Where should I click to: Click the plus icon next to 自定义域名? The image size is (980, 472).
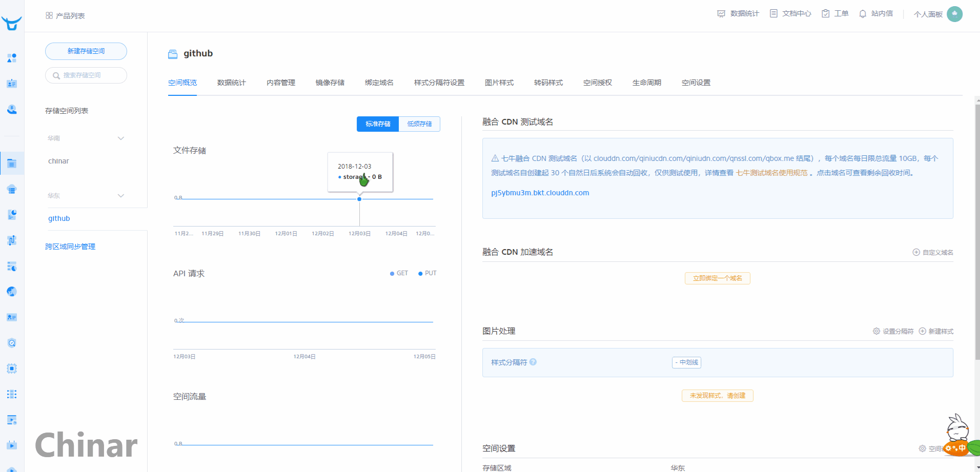(916, 252)
